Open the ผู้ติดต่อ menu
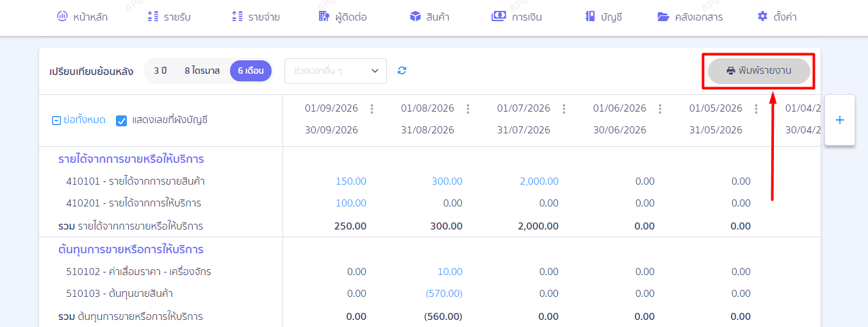The height and width of the screenshot is (327, 868). [343, 17]
